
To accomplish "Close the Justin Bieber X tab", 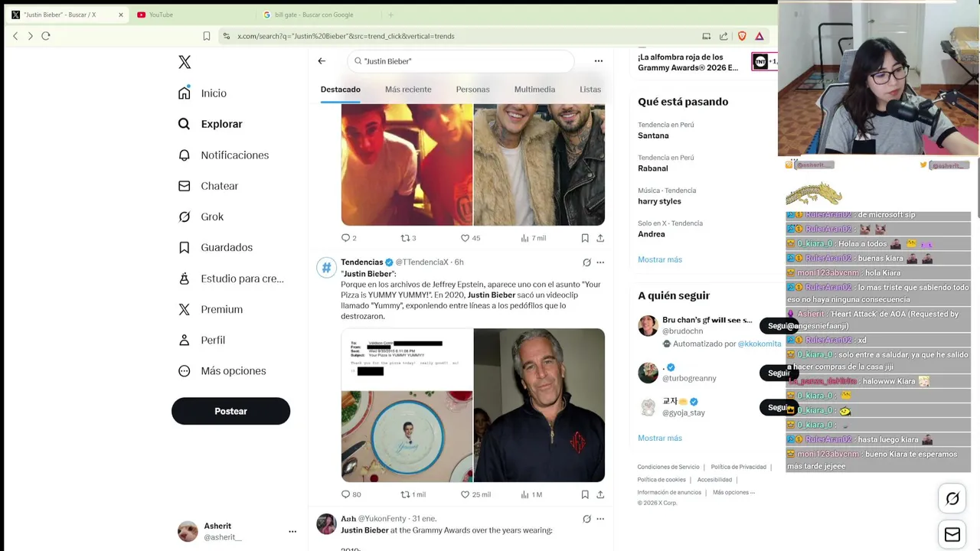I will tap(121, 15).
